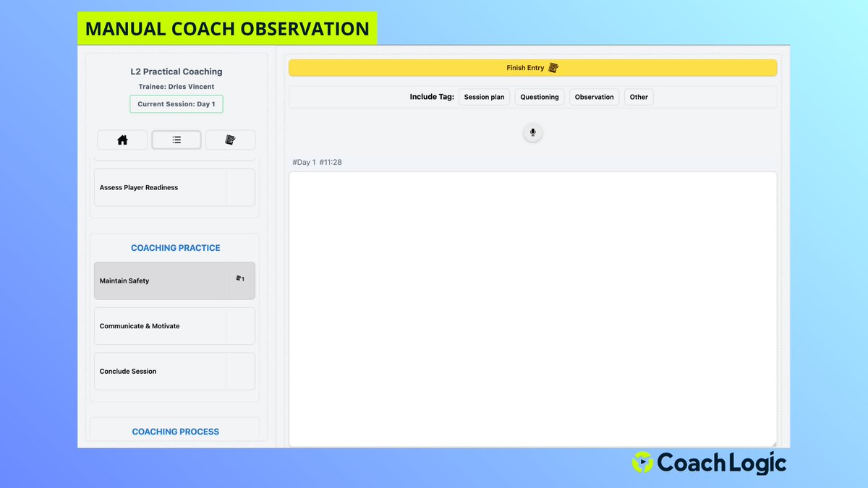
Task: Open the notes icon button
Action: pyautogui.click(x=230, y=140)
